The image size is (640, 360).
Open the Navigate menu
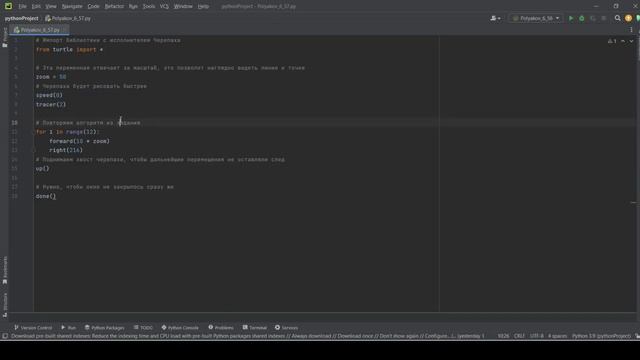[72, 6]
